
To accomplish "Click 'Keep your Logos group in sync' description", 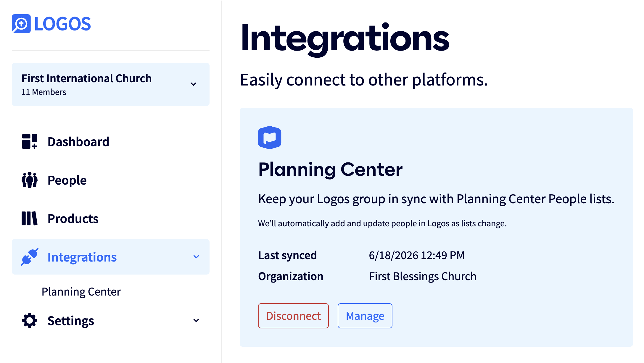I will (436, 199).
